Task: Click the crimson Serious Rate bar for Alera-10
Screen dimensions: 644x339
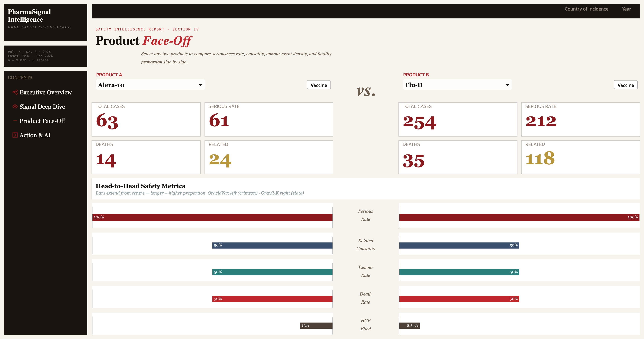Action: pyautogui.click(x=212, y=217)
